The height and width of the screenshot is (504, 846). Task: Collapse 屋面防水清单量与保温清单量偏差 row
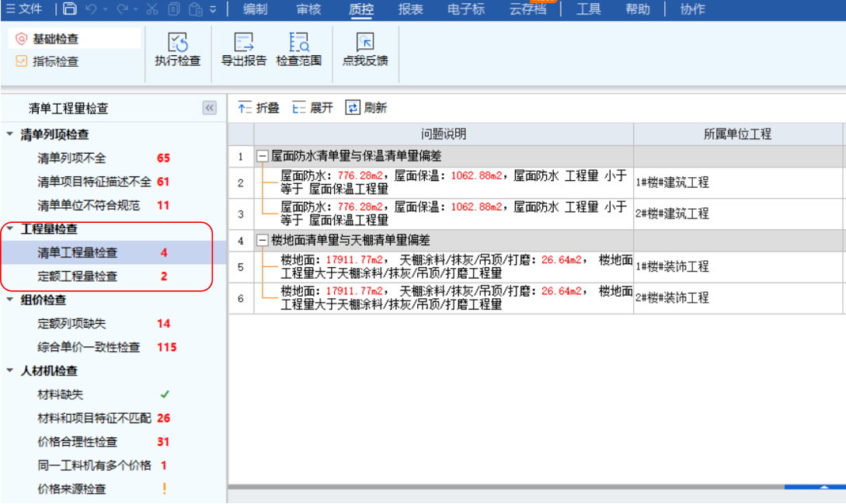pyautogui.click(x=263, y=157)
